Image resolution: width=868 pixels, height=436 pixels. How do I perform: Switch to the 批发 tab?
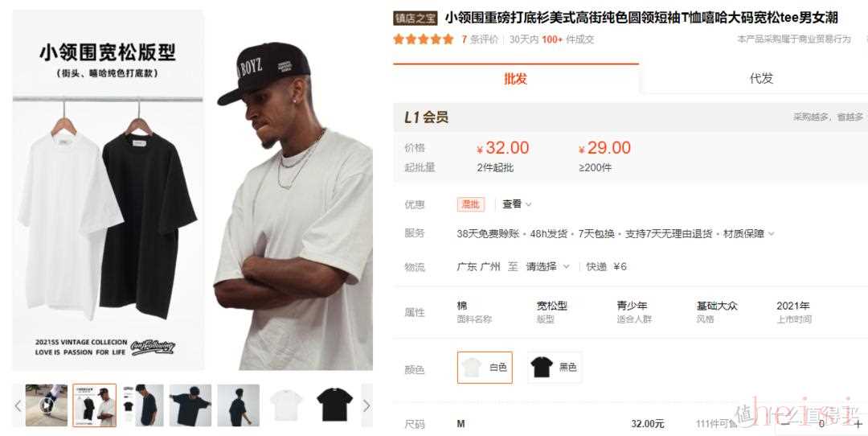516,79
